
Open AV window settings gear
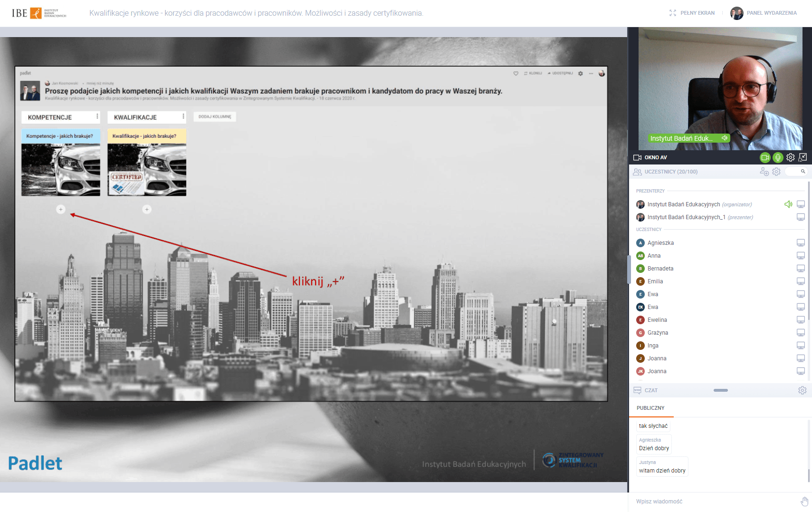tap(790, 157)
